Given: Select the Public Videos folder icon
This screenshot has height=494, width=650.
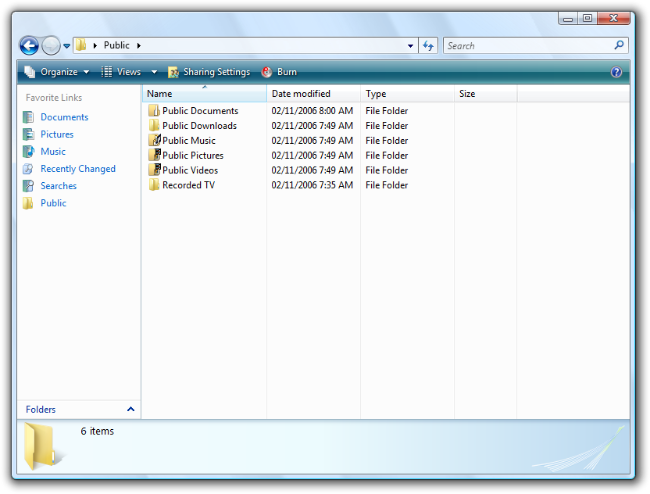Looking at the screenshot, I should pyautogui.click(x=154, y=170).
